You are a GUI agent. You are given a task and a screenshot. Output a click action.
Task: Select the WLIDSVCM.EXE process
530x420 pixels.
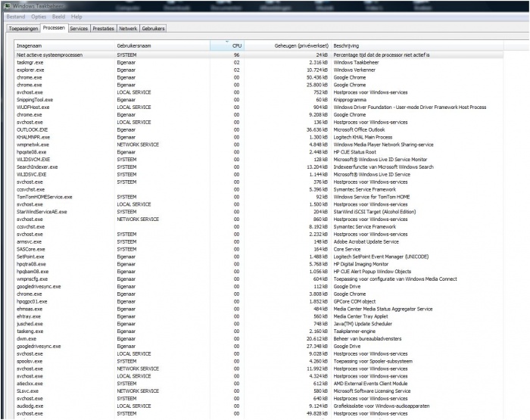pyautogui.click(x=259, y=160)
